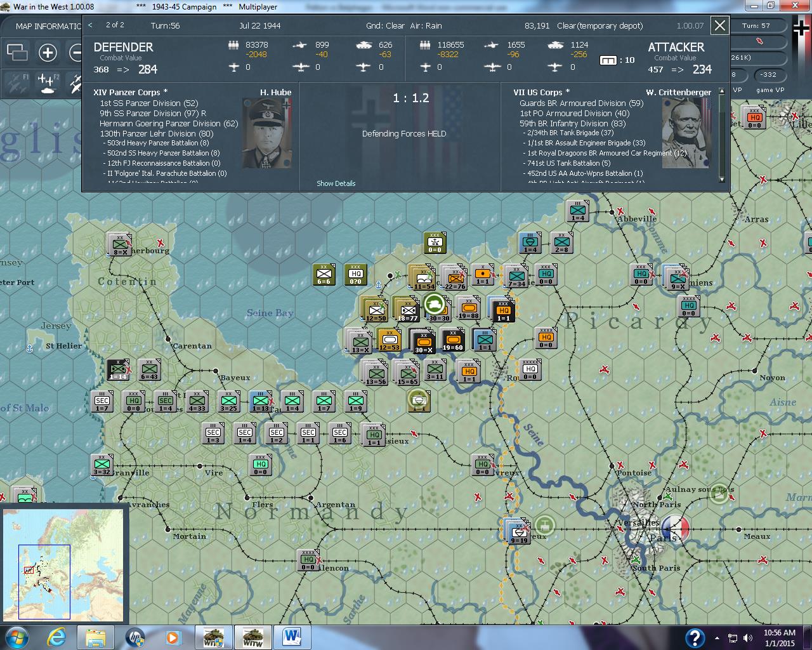812x650 pixels.
Task: Select unit 1=4 counter near Abbeville
Action: click(x=577, y=211)
